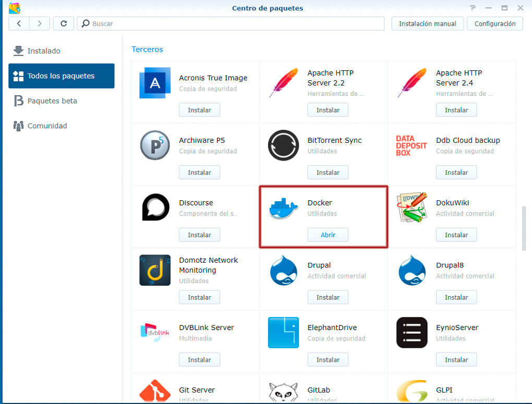Click the Centro de paquetes window title
532x404 pixels.
(268, 8)
